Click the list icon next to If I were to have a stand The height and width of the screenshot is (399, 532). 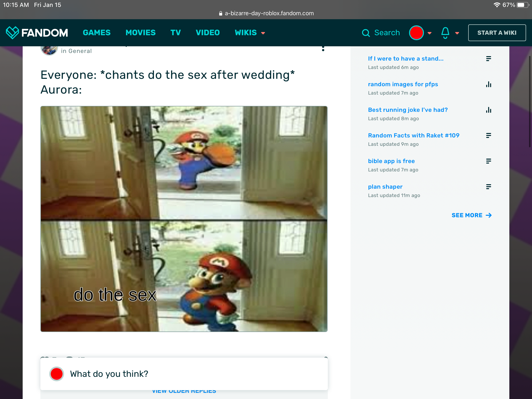[488, 59]
